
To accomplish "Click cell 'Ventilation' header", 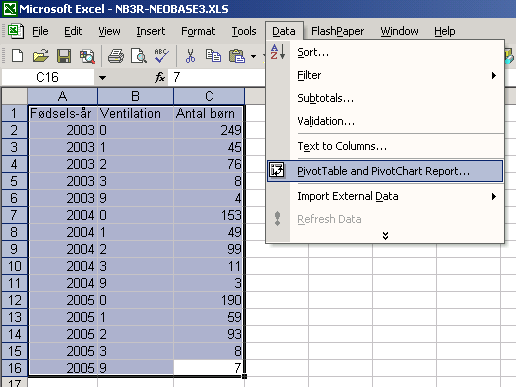I will [135, 113].
